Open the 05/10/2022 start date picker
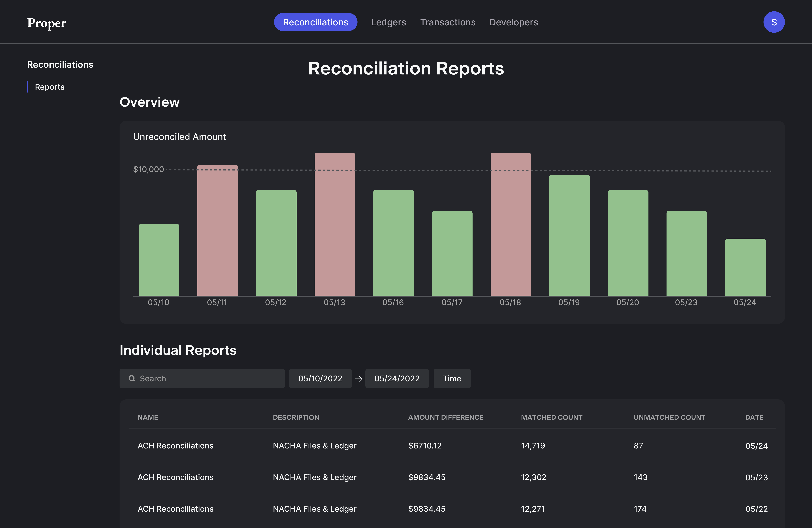Screen dimensions: 812x528 (x=320, y=378)
